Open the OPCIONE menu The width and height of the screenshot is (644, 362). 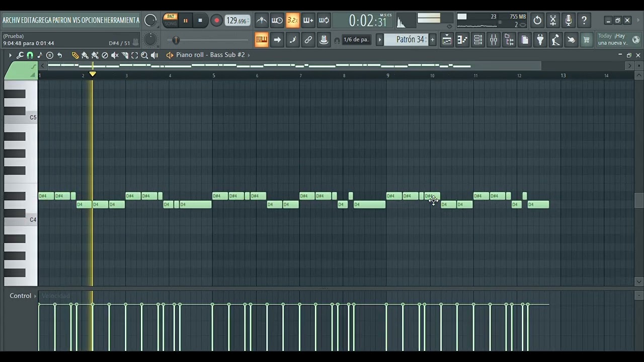[x=93, y=20]
